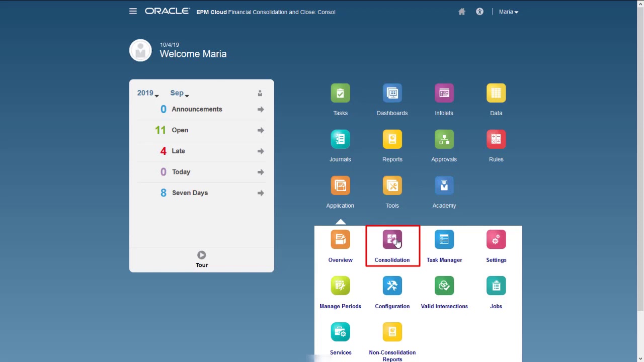Click the Late tasks label
This screenshot has height=362, width=644.
[178, 151]
